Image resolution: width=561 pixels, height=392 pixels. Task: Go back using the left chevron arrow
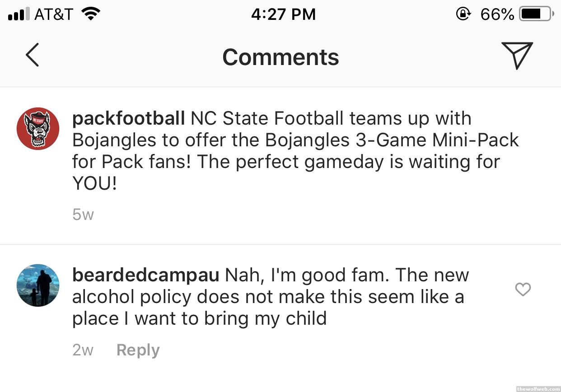32,56
